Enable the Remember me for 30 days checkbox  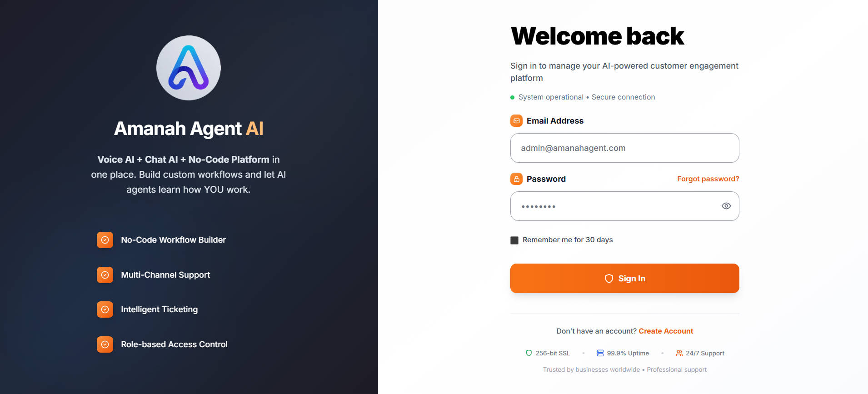coord(514,240)
